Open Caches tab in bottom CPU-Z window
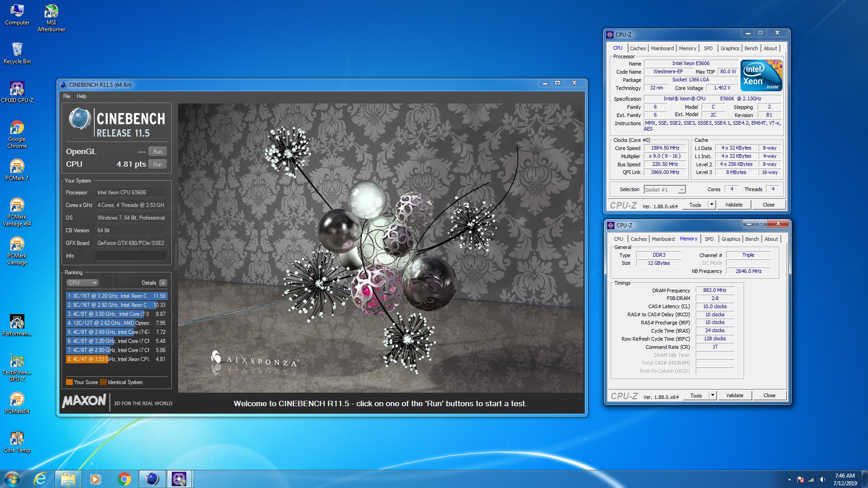The width and height of the screenshot is (868, 488). (x=639, y=239)
